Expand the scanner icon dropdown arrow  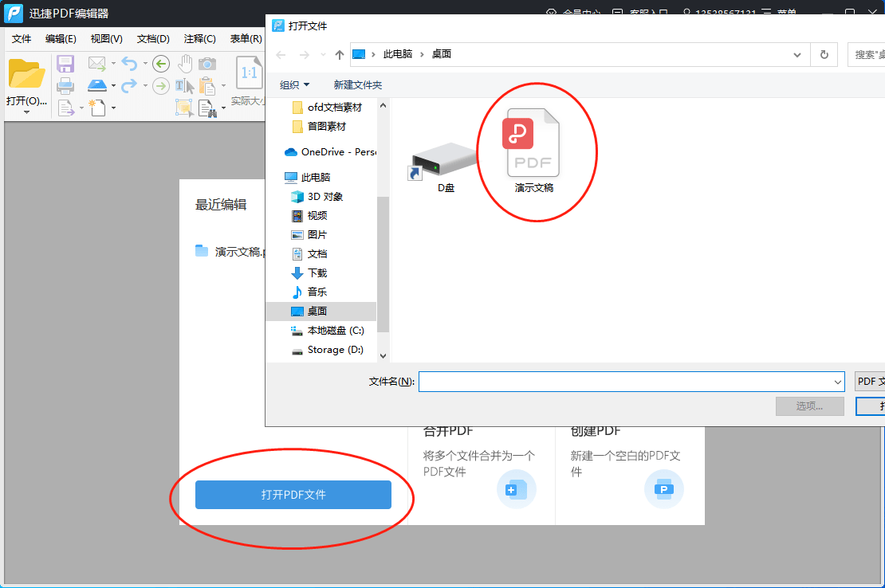[x=113, y=86]
